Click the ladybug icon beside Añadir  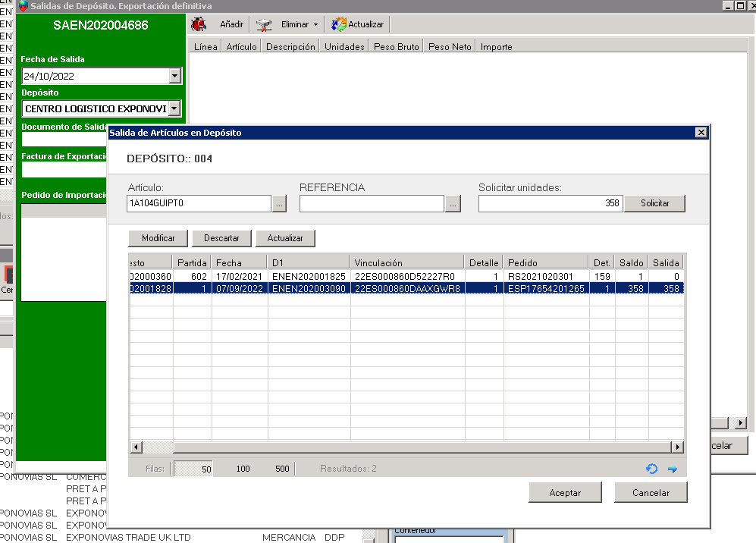pos(199,24)
